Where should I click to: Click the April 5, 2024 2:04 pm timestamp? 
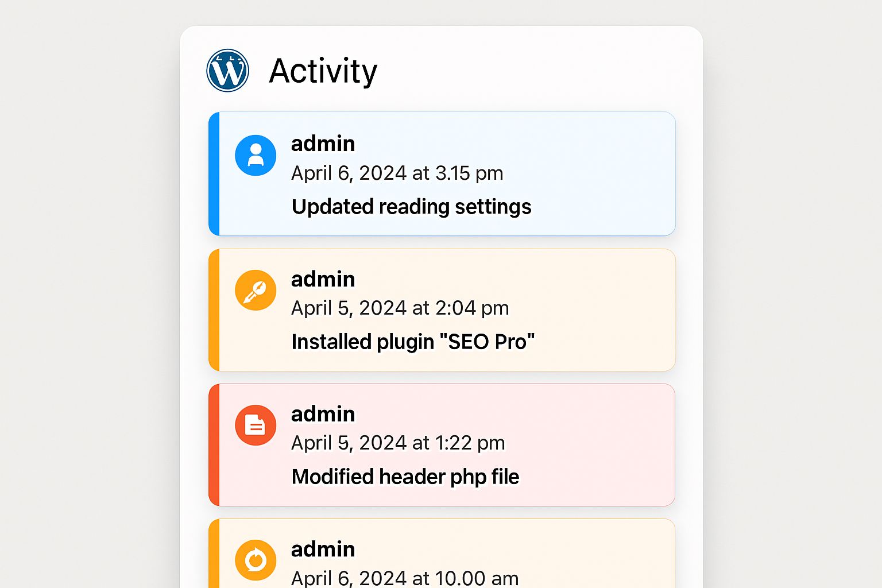pos(400,308)
